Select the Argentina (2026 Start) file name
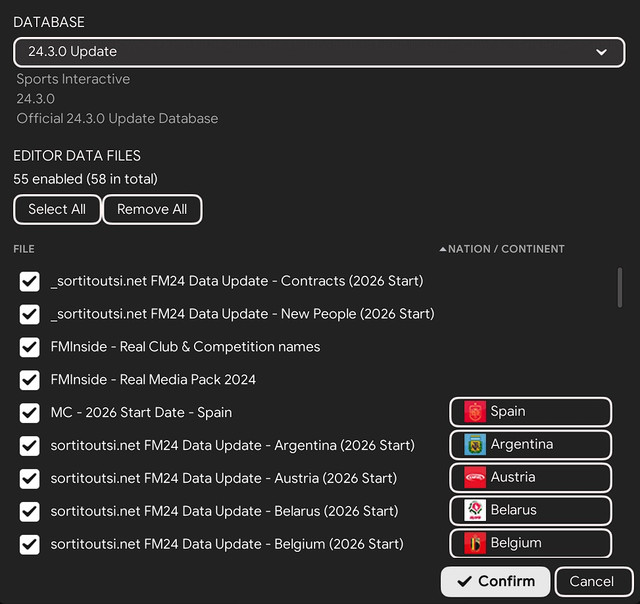The image size is (640, 604). click(233, 446)
